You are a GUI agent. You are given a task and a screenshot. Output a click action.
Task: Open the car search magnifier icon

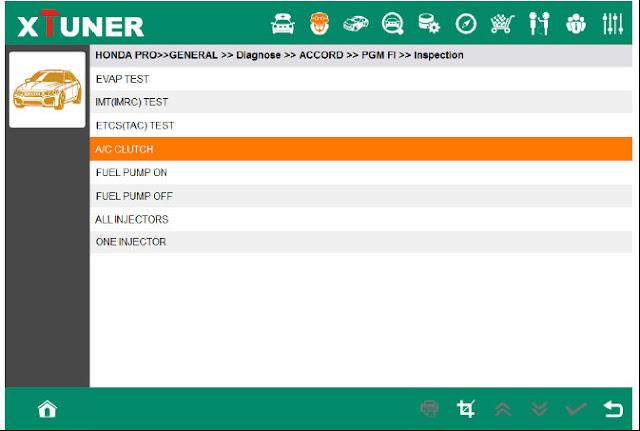393,24
